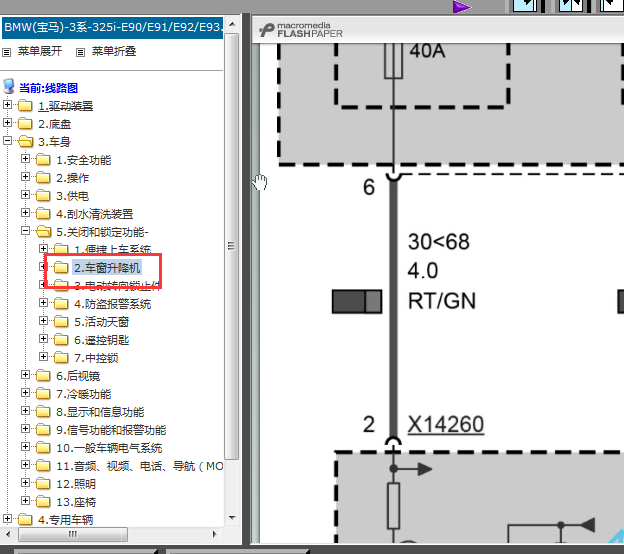Click the 40A fuse label in diagram

coord(427,51)
